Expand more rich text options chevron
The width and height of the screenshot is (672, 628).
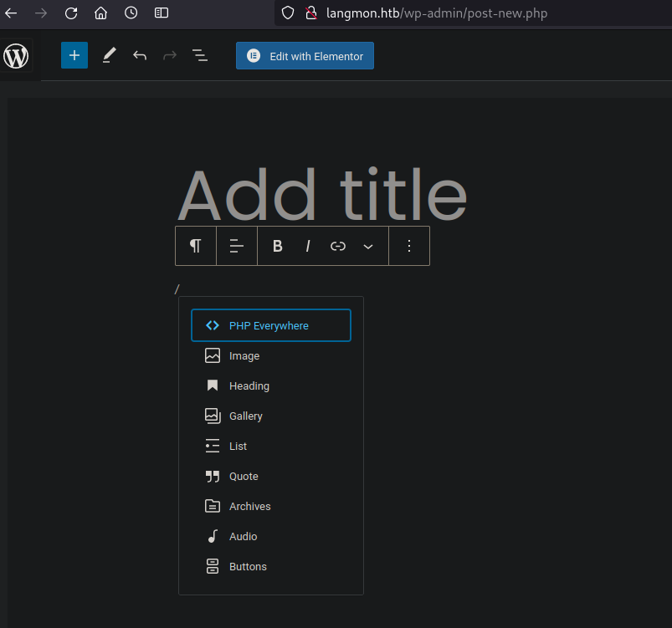(x=367, y=247)
